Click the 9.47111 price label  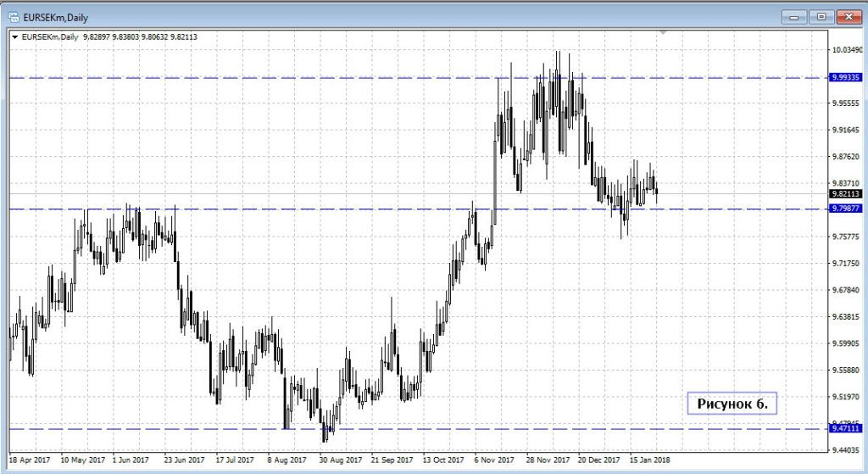(x=846, y=429)
